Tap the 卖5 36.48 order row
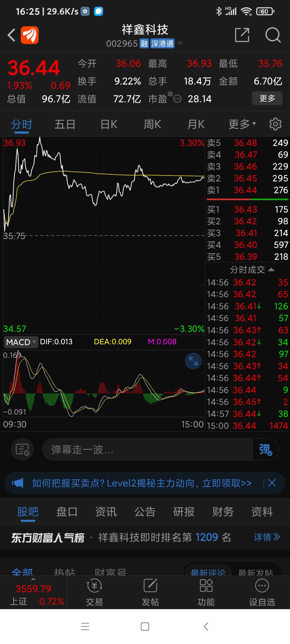The image size is (290, 644). click(247, 143)
